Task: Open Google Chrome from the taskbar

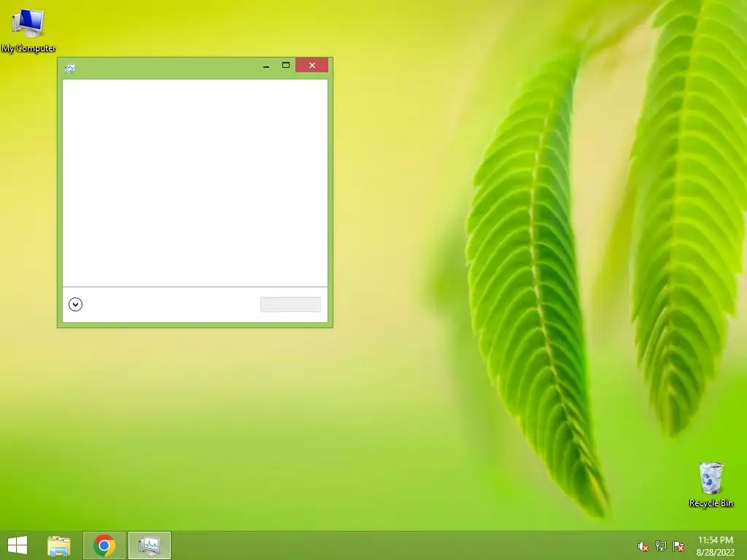Action: tap(104, 545)
